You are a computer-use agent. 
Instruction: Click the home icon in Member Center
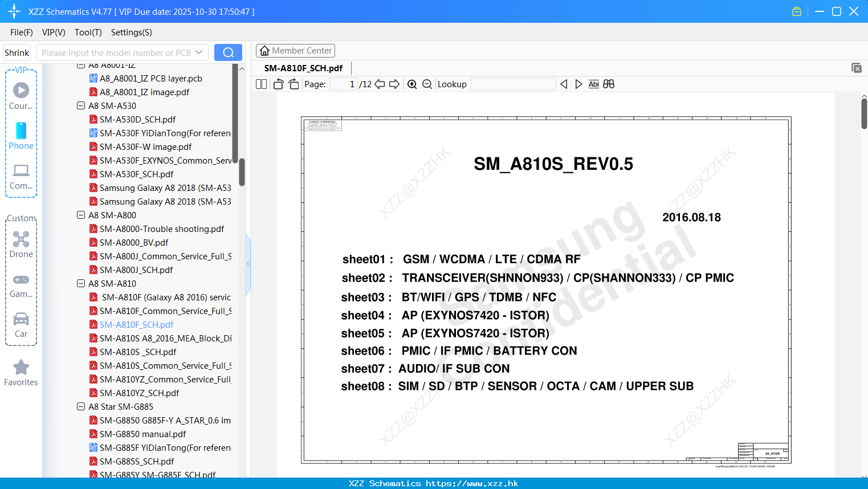coord(264,51)
